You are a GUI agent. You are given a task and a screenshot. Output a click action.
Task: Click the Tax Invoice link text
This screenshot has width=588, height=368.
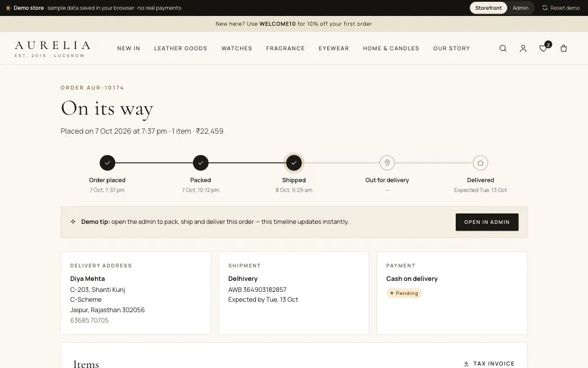pyautogui.click(x=494, y=364)
